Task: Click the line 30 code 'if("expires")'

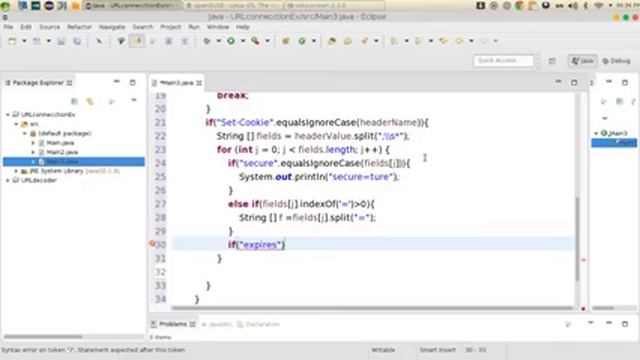Action: [x=256, y=244]
